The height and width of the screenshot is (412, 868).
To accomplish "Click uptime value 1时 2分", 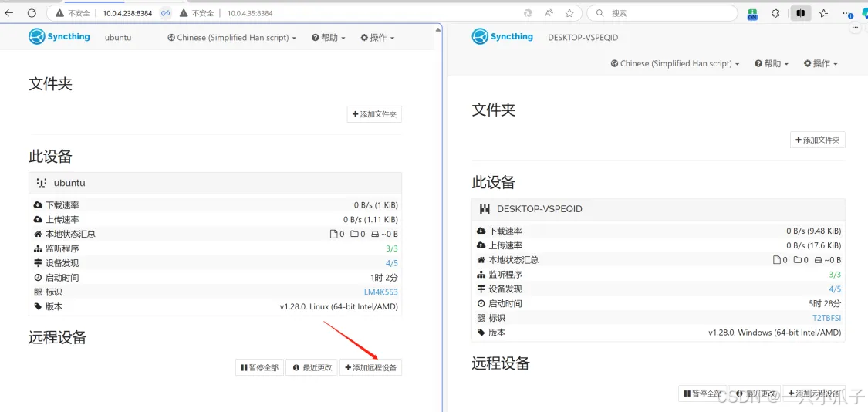I will [384, 278].
